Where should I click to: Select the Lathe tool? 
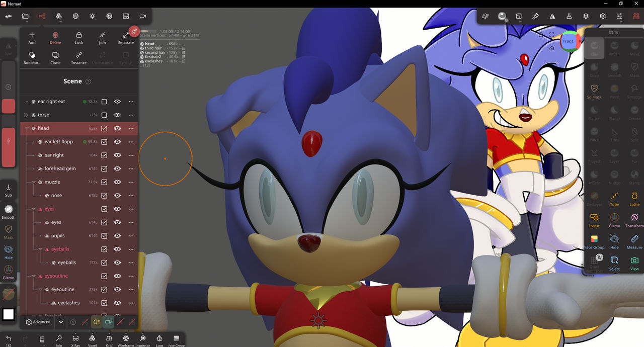[x=634, y=198]
